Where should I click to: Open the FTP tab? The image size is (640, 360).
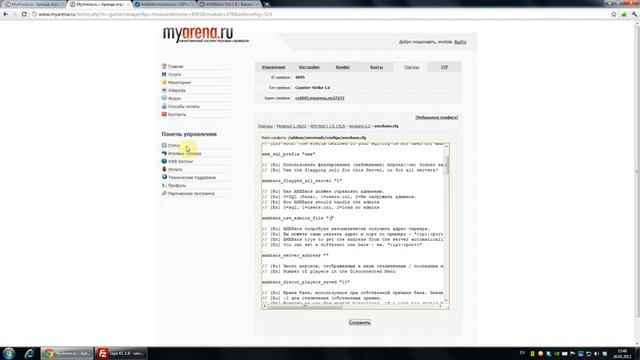tap(444, 67)
